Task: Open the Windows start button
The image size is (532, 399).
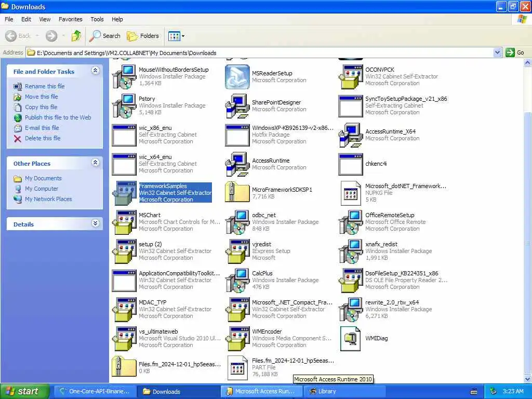Action: [x=25, y=391]
